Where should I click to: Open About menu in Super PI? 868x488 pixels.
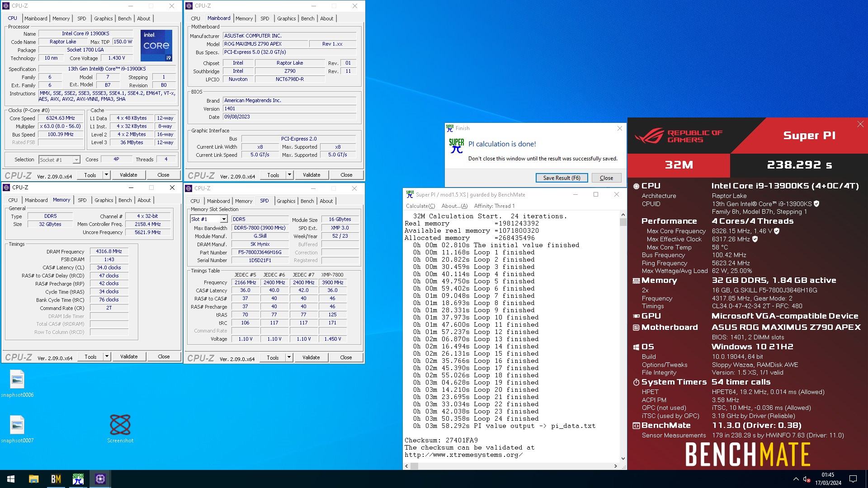click(x=454, y=206)
